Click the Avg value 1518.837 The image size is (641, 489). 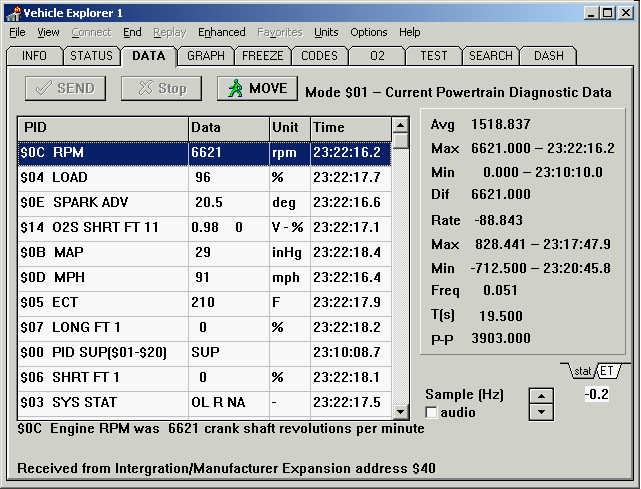tap(501, 124)
